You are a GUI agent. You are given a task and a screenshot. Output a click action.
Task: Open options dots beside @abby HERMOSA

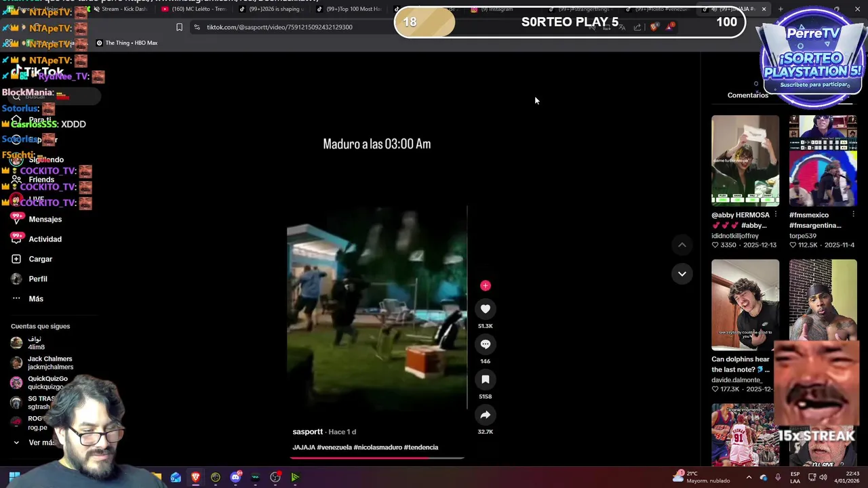click(x=776, y=215)
